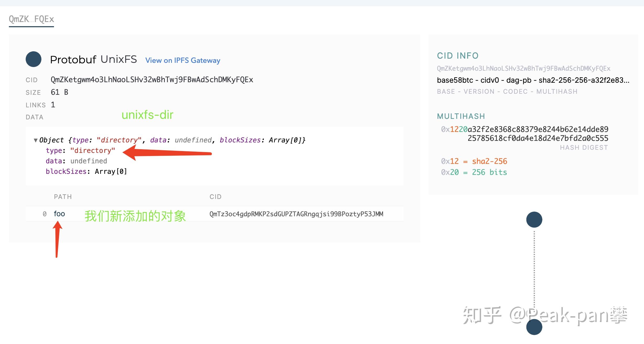Select the bottom node in the graph visualization

534,327
